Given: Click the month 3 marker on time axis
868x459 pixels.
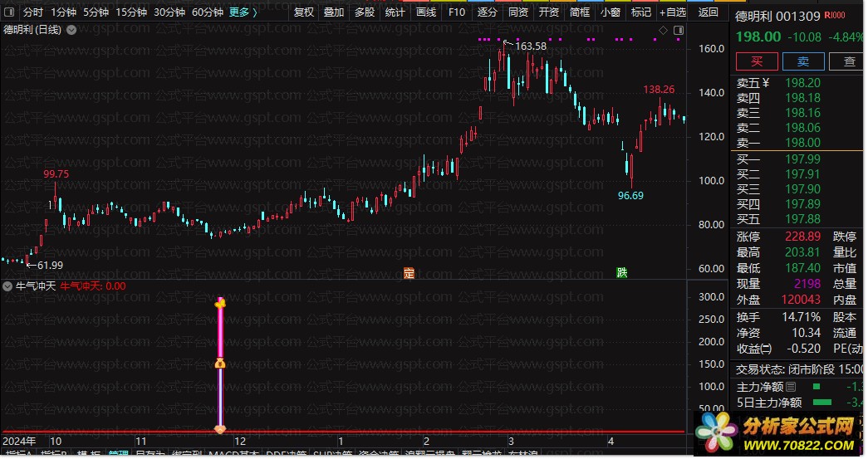Looking at the screenshot, I should (510, 442).
